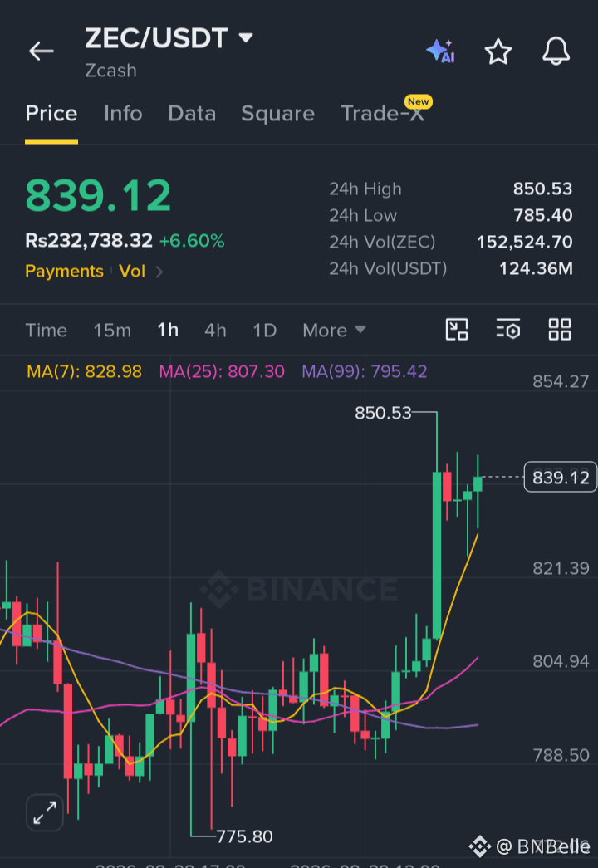Screen dimensions: 598x868
Task: Switch to the Price tab
Action: click(51, 114)
